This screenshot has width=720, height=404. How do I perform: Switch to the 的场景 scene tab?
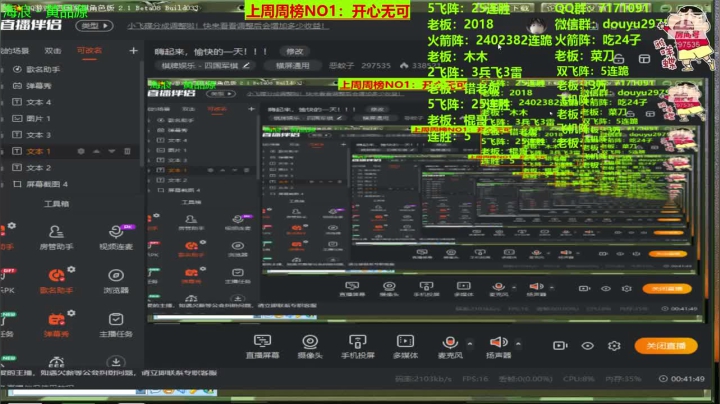pos(15,50)
